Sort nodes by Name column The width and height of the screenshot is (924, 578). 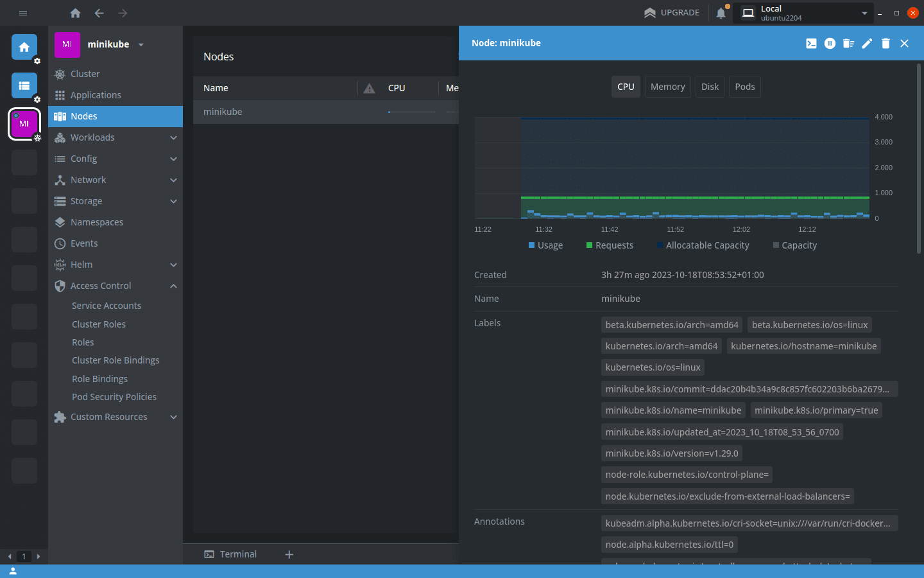click(216, 88)
